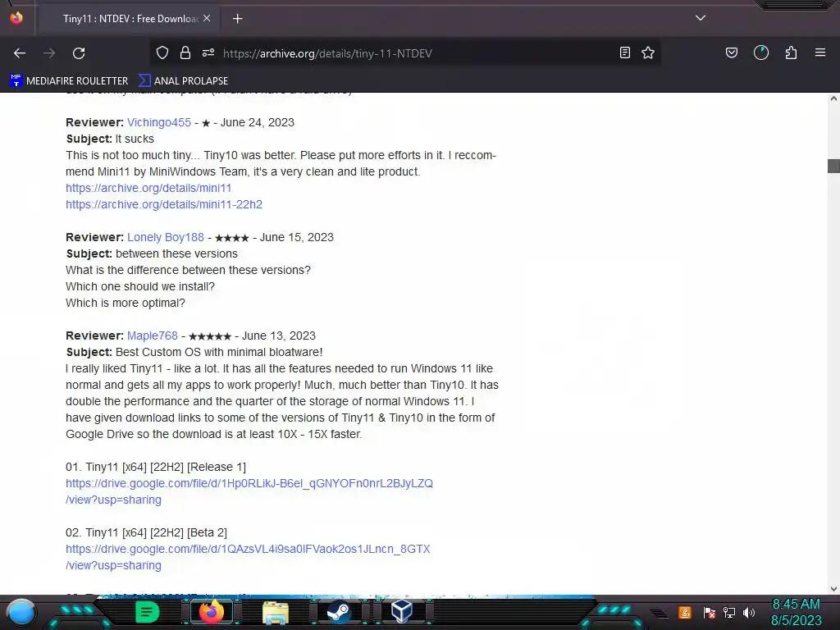Viewport: 840px width, 630px height.
Task: Open reviewer Lonely Boy188 profile
Action: pyautogui.click(x=166, y=237)
